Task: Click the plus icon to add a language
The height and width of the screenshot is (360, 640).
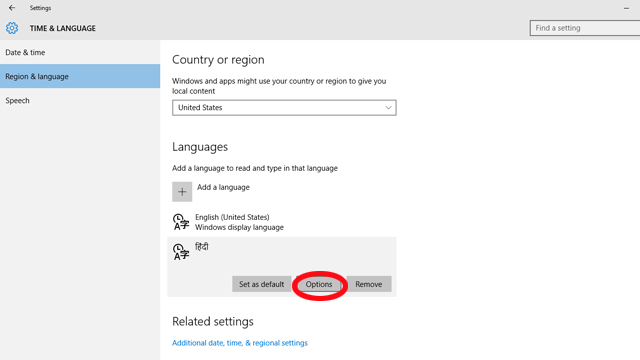Action: point(182,192)
